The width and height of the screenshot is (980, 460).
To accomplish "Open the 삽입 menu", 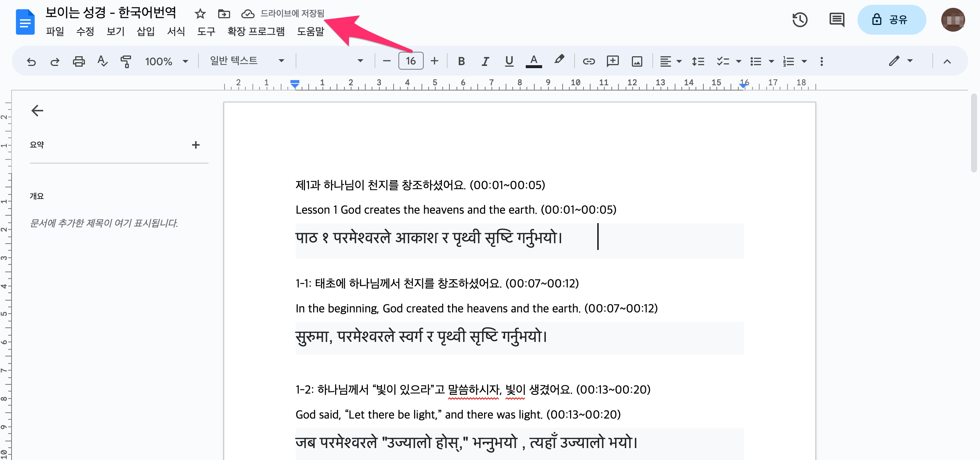I will (145, 31).
